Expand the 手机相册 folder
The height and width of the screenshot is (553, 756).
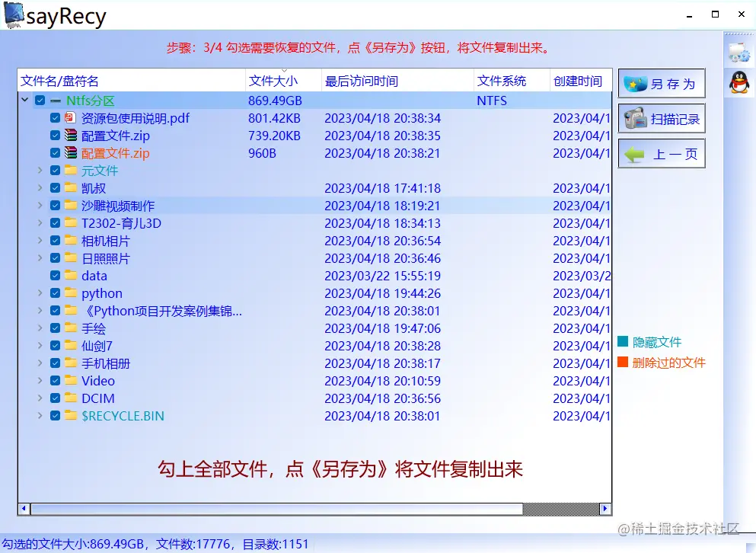point(40,363)
